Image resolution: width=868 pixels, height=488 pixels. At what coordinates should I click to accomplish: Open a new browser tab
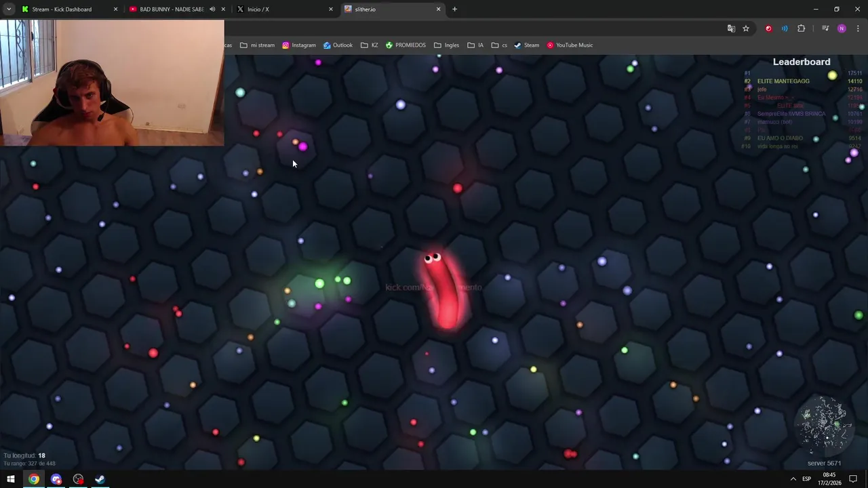[454, 9]
